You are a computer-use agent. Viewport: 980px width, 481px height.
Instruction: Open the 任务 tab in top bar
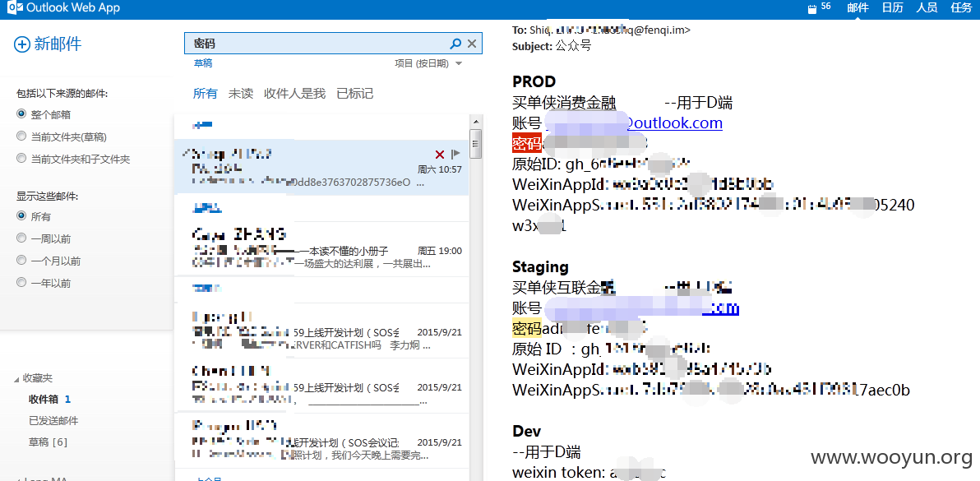point(960,8)
